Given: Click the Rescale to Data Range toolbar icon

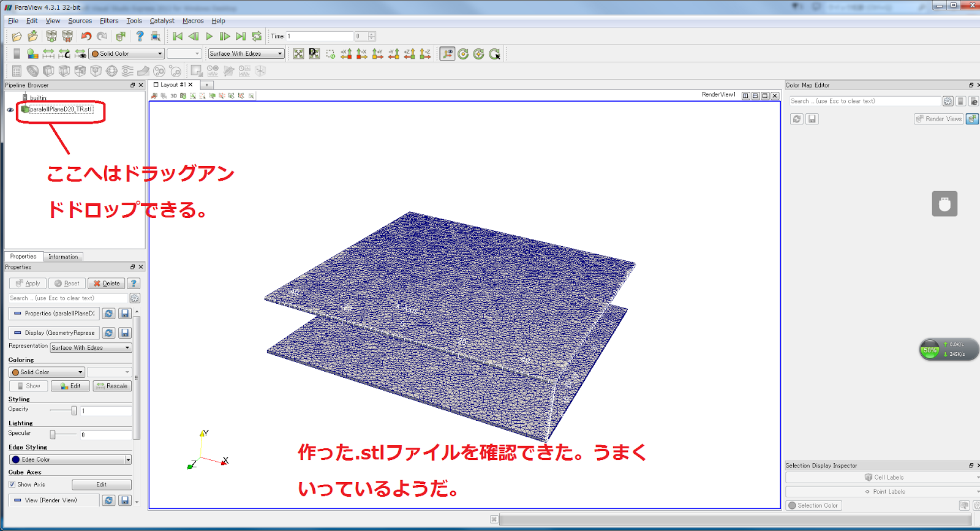Looking at the screenshot, I should pyautogui.click(x=48, y=54).
